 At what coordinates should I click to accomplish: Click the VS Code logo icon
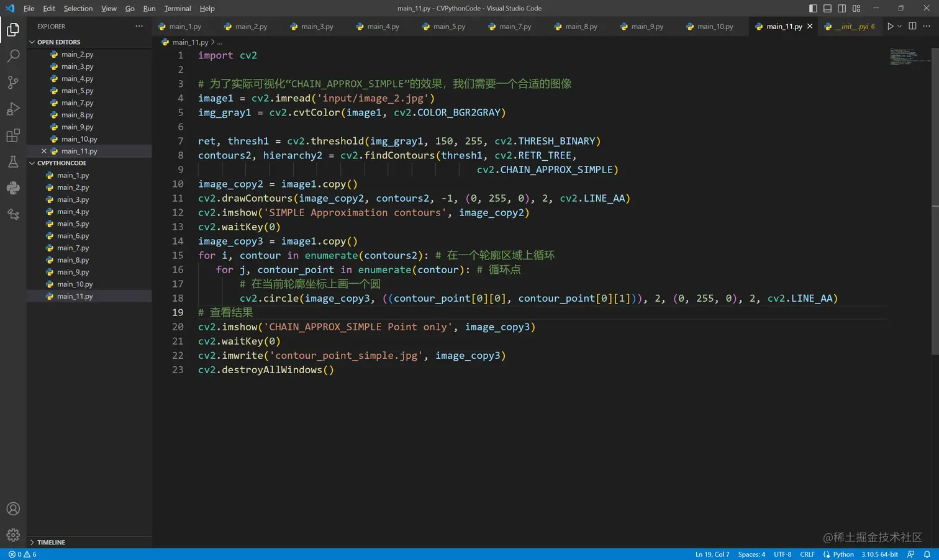coord(10,8)
